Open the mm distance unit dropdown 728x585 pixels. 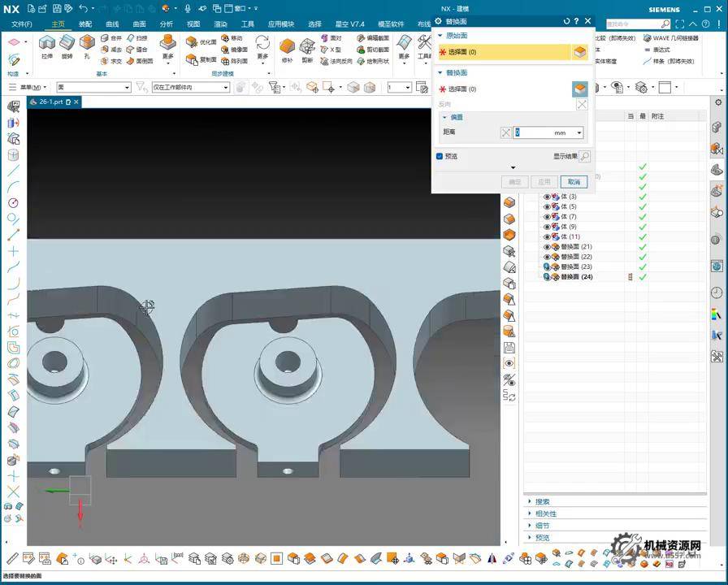tap(579, 132)
